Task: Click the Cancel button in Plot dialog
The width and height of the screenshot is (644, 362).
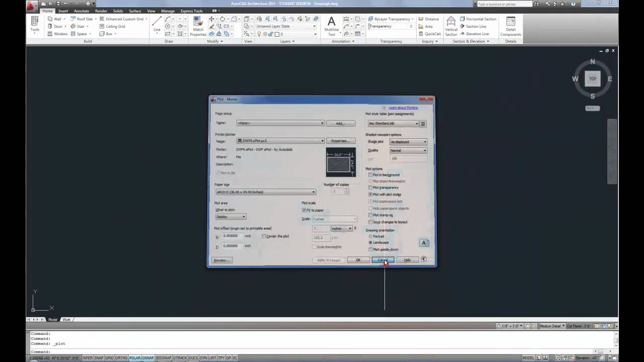Action: (x=382, y=260)
